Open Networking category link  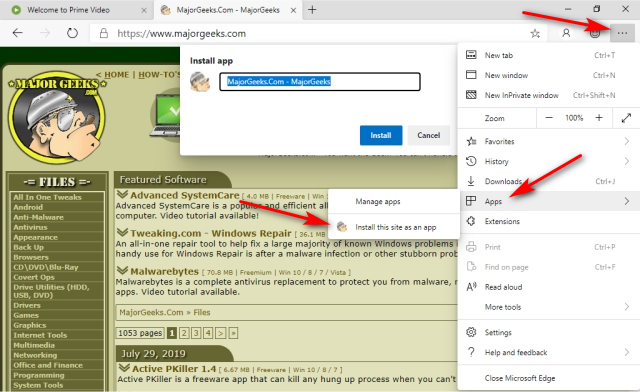coord(35,355)
